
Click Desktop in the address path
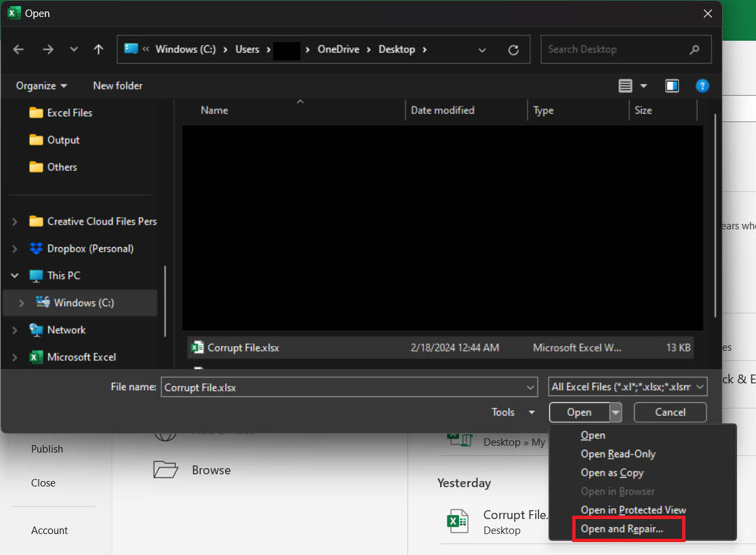point(397,50)
